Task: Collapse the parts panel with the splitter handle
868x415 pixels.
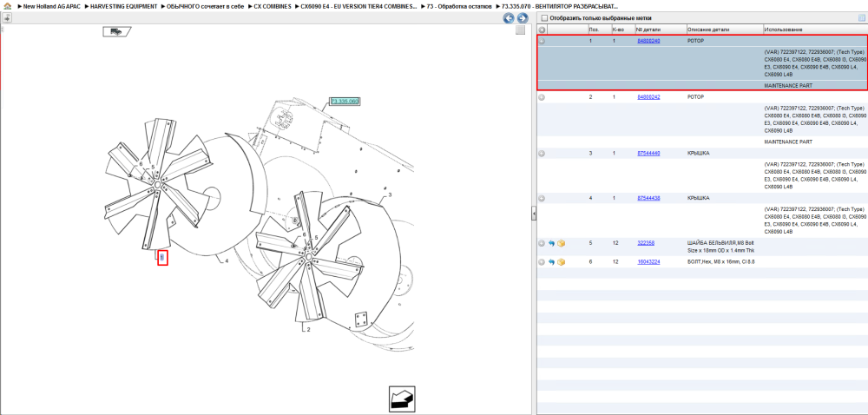Action: point(534,213)
